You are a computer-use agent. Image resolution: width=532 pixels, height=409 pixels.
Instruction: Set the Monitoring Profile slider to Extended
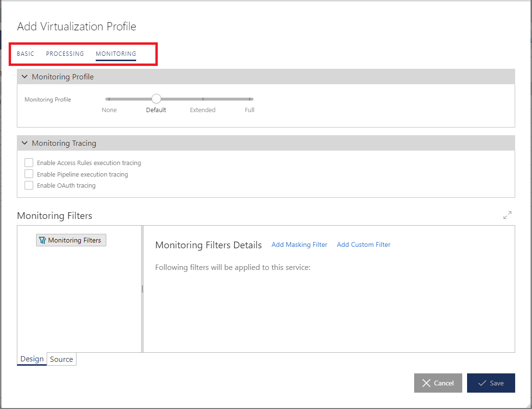tap(203, 99)
